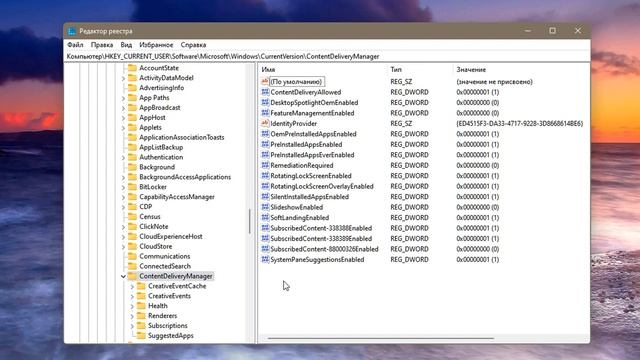640x360 pixels.
Task: Click the DWORD icon of FeatureManagementEnabled
Action: coord(265,113)
